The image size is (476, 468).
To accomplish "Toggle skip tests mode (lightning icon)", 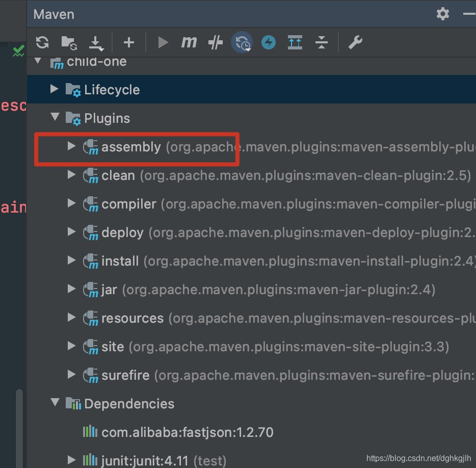I will [x=269, y=42].
